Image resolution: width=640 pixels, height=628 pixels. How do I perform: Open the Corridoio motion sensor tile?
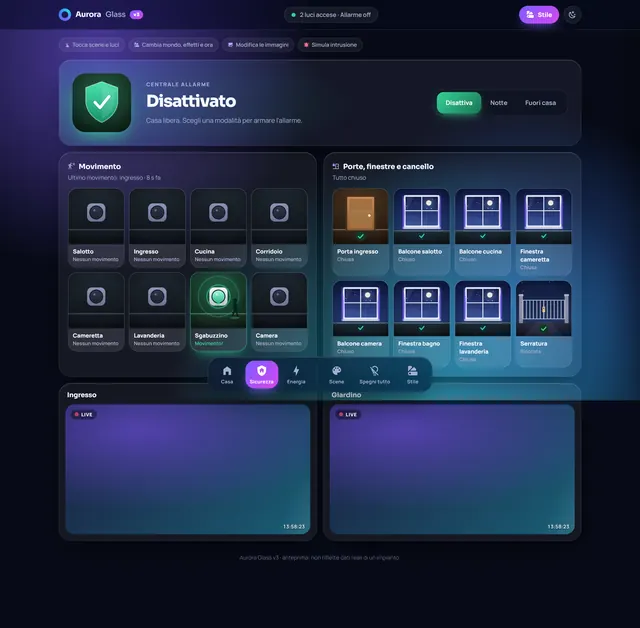(x=279, y=228)
